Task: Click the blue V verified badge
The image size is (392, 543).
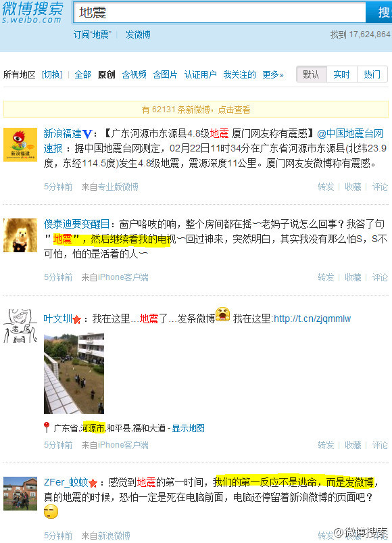Action: coord(87,134)
